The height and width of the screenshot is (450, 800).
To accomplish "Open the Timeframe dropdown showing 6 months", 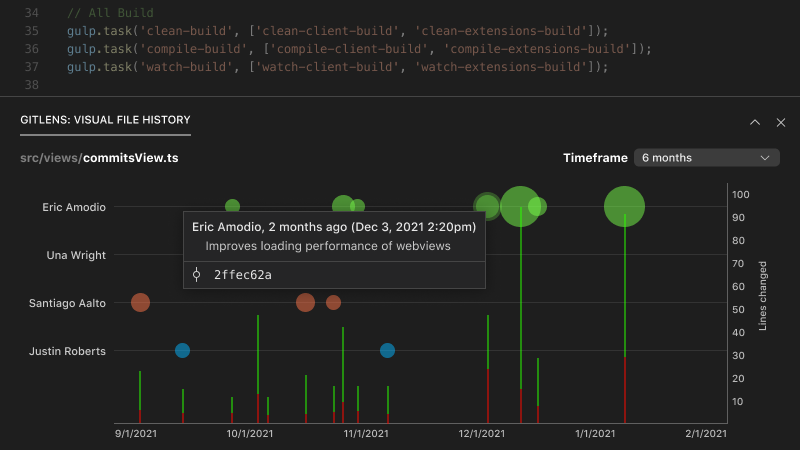I will pos(708,158).
